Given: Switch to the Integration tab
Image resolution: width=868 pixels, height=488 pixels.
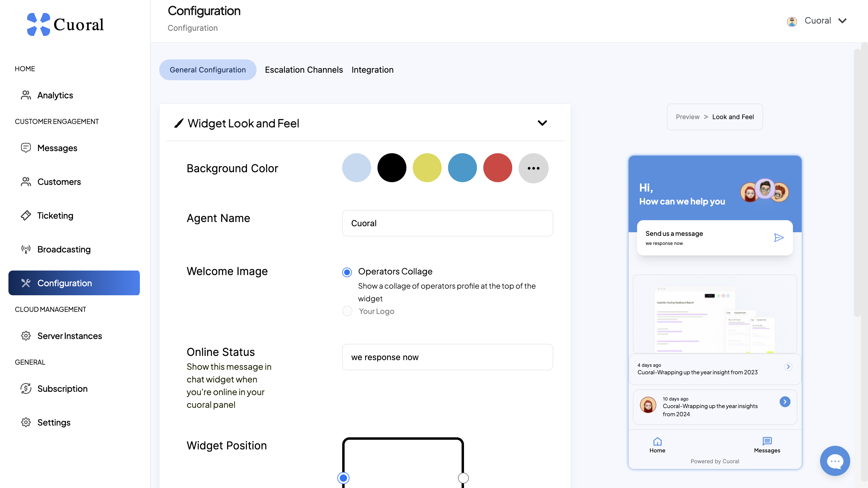Looking at the screenshot, I should (x=372, y=70).
